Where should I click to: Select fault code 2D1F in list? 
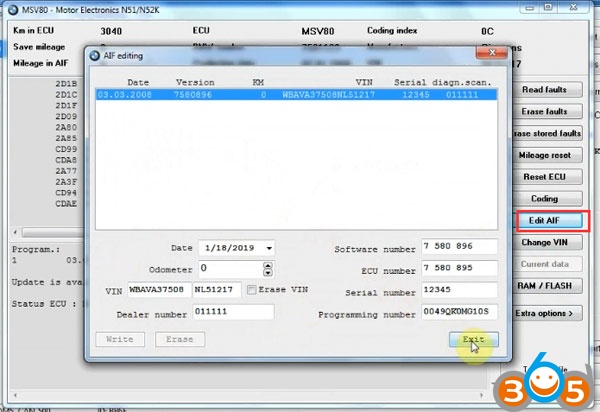click(x=66, y=105)
